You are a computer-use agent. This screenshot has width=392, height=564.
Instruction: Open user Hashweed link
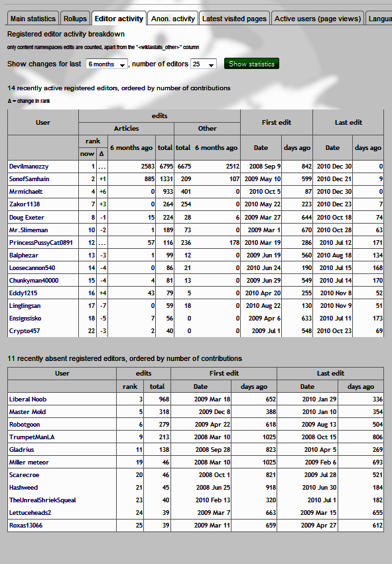[23, 488]
